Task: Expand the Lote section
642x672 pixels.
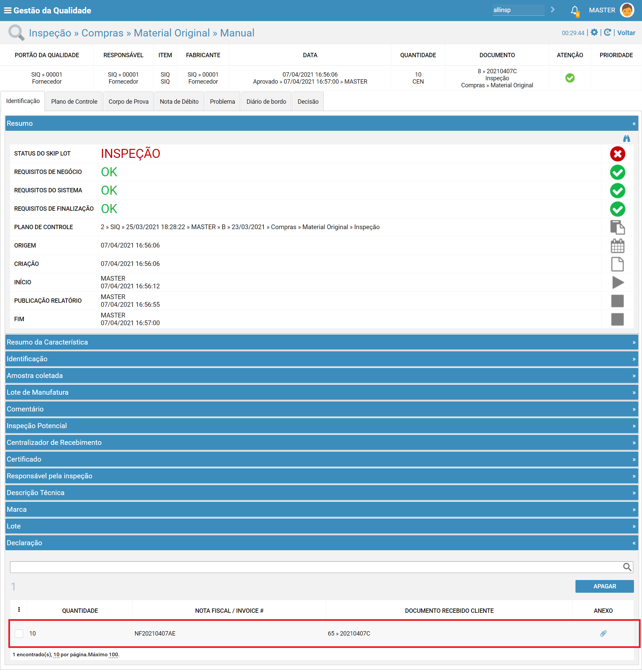Action: (321, 526)
